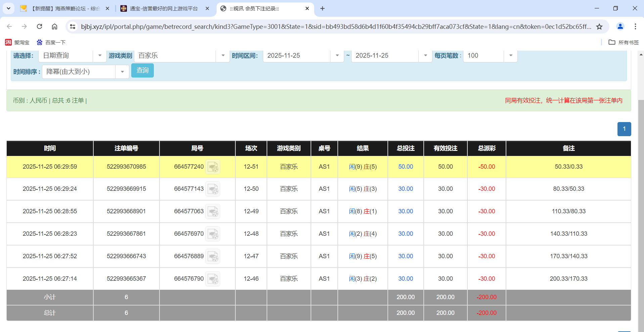Open the 时间排序 sort order dropdown
This screenshot has height=332, width=644.
click(x=122, y=71)
